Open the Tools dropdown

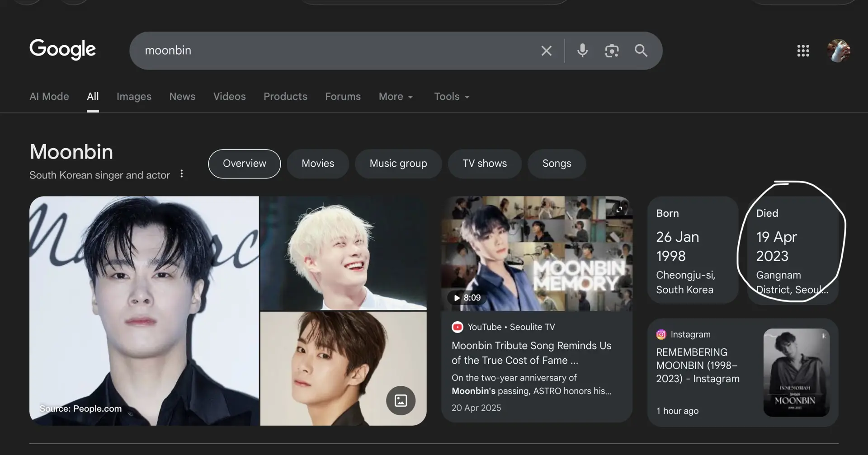[452, 97]
